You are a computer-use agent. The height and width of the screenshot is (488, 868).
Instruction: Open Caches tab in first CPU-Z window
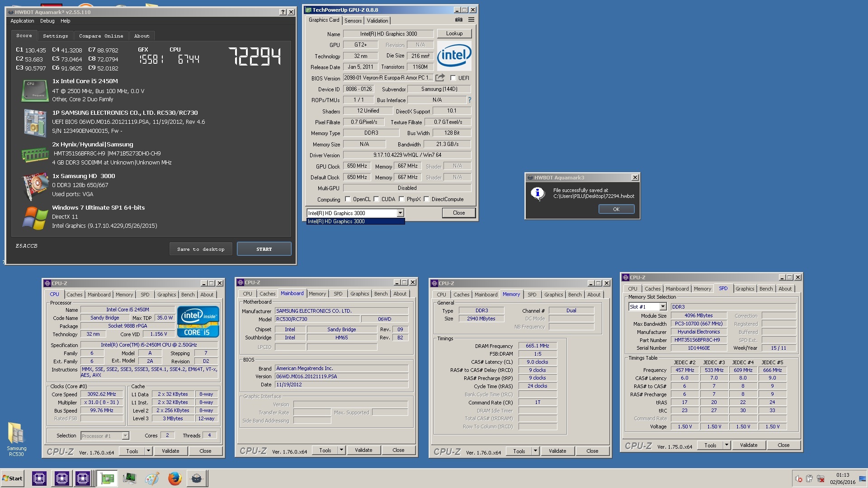point(75,295)
